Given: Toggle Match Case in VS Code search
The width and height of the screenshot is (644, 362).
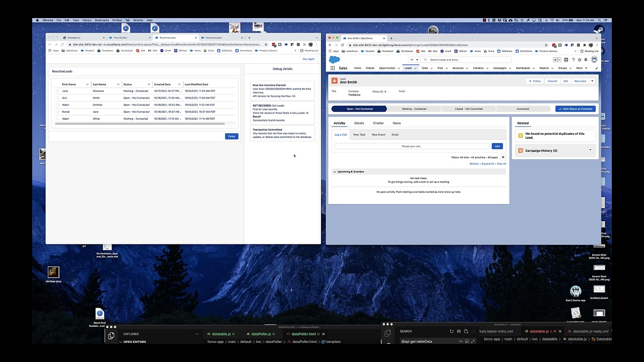Looking at the screenshot, I should pos(461,341).
